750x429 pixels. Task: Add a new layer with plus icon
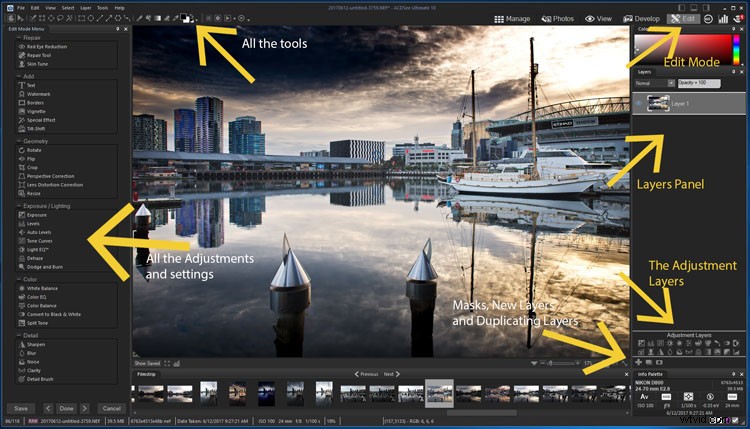639,363
